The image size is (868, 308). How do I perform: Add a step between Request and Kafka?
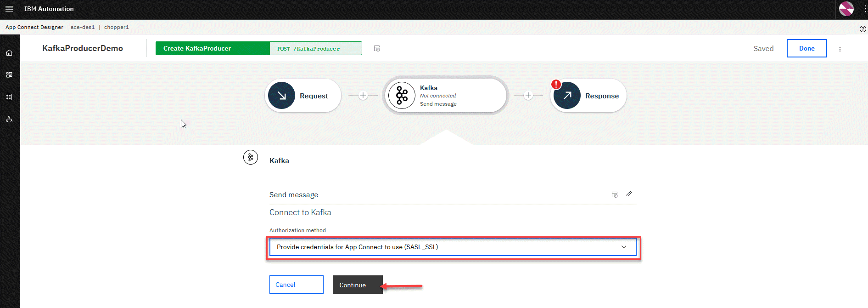363,96
